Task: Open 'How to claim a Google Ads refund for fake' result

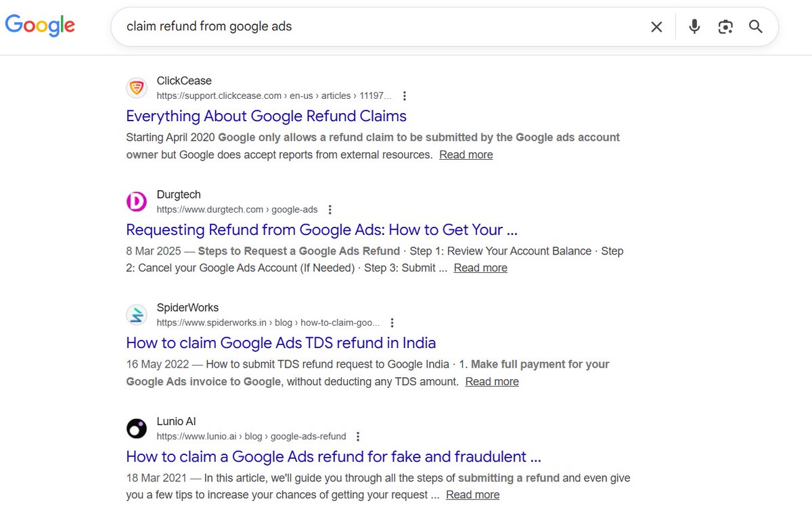Action: click(x=334, y=456)
